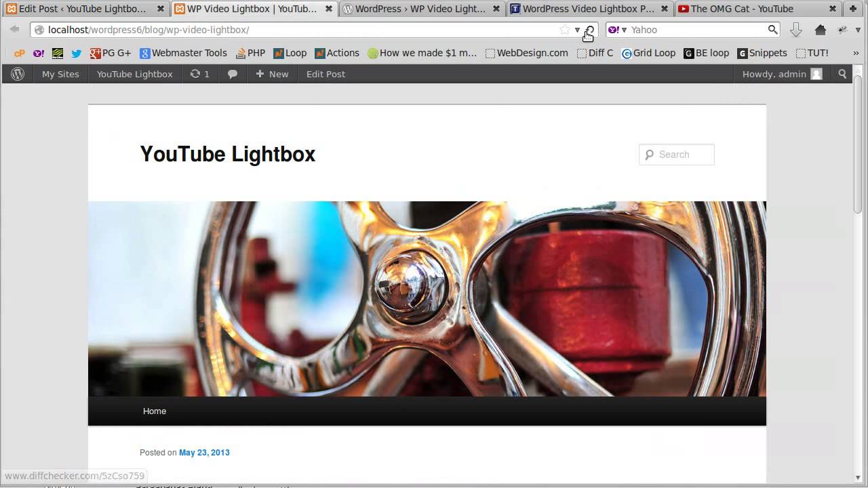This screenshot has width=868, height=488.
Task: Open the Loop bookmark
Action: [x=290, y=53]
